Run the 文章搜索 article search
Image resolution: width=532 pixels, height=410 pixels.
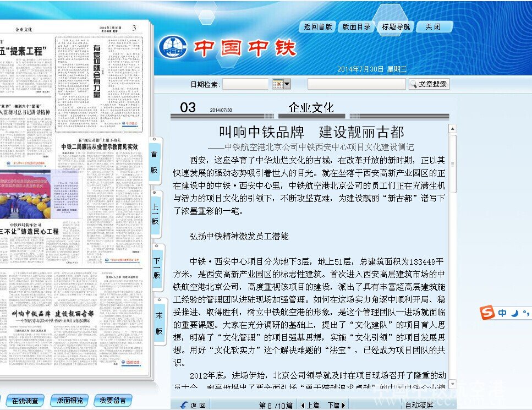coord(429,84)
